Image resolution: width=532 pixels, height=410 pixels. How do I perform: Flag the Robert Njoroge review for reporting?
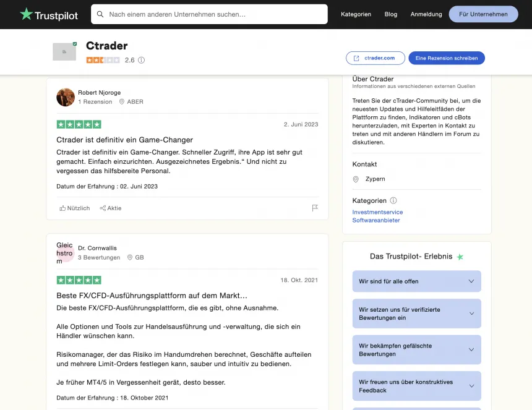coord(315,208)
